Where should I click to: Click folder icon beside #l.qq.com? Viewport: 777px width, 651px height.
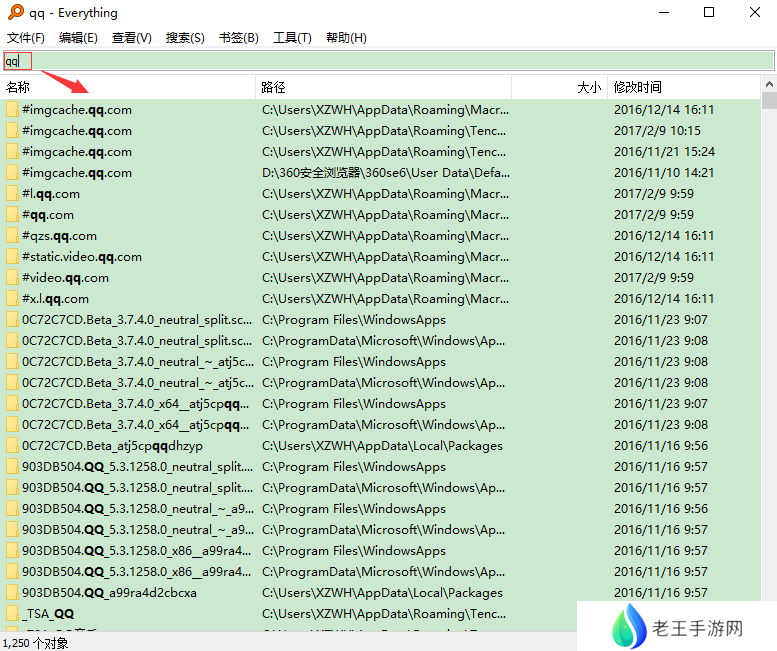coord(12,194)
